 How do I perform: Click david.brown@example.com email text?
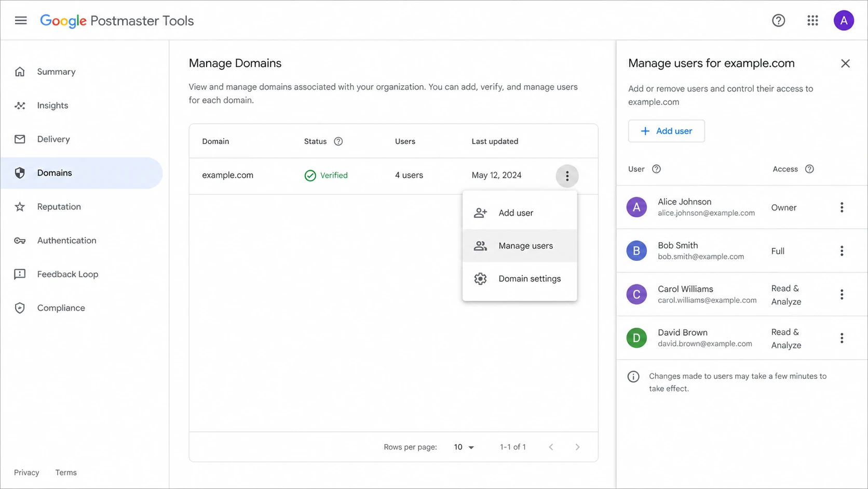pos(704,344)
